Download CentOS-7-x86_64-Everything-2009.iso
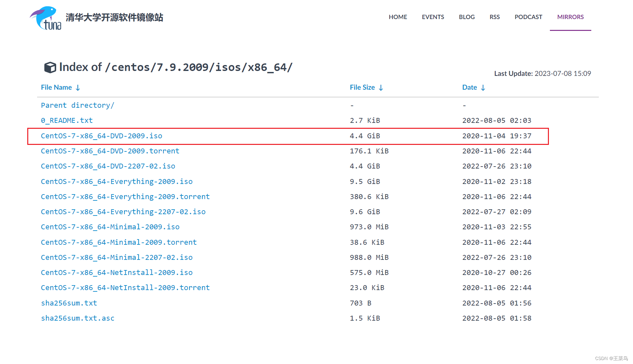Viewport: 633px width, 364px height. click(x=117, y=181)
